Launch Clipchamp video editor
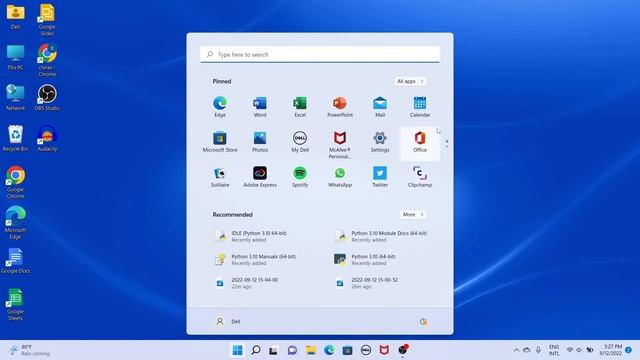This screenshot has width=640, height=360. [x=420, y=177]
